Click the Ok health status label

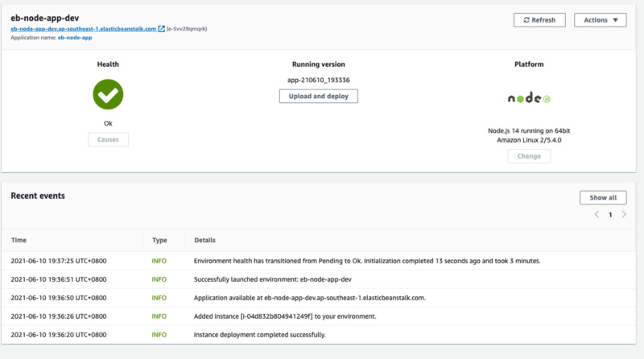tap(108, 123)
